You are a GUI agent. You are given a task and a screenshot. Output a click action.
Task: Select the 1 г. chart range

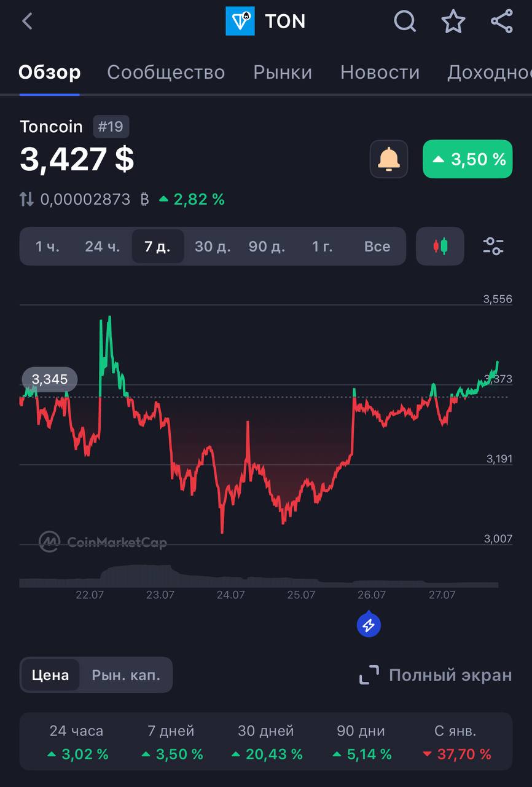point(322,247)
